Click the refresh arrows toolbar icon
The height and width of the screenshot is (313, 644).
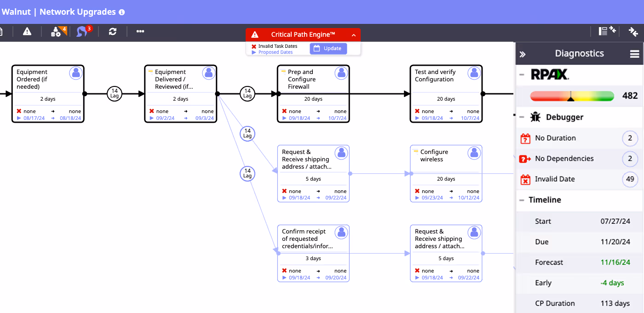(113, 31)
